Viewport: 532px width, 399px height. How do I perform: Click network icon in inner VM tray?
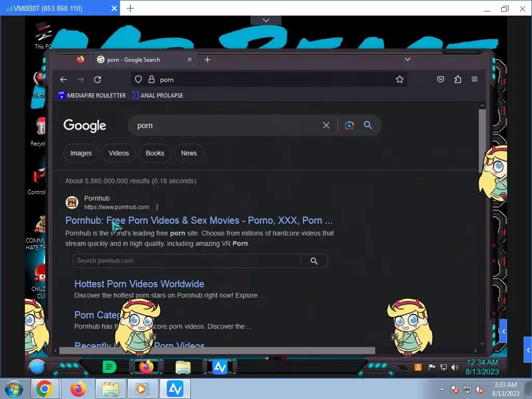coord(443,367)
